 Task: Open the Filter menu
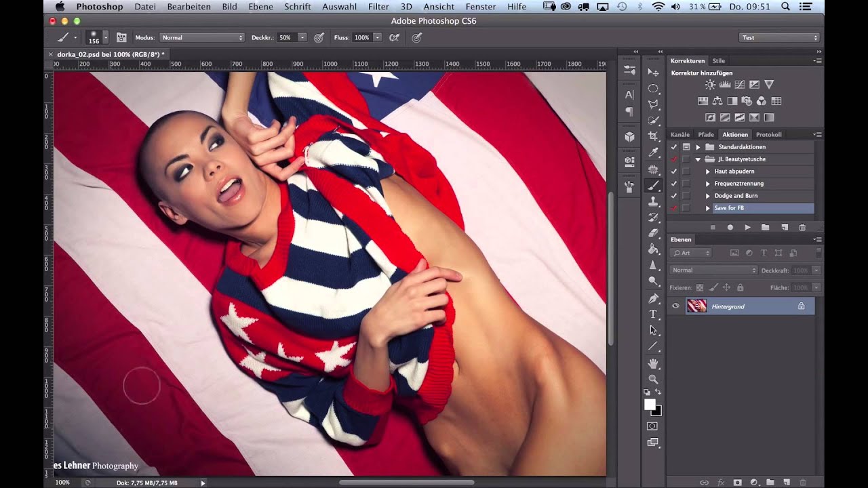coord(378,7)
